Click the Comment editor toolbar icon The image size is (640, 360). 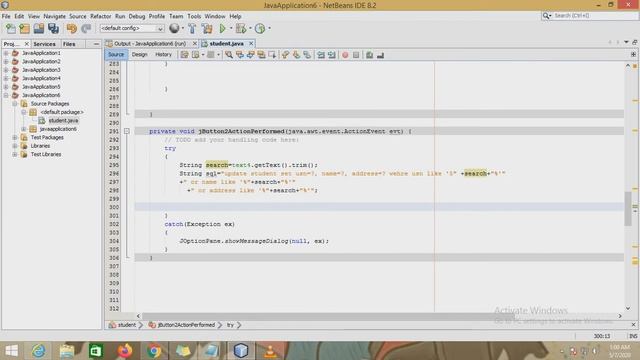pyautogui.click(x=369, y=55)
